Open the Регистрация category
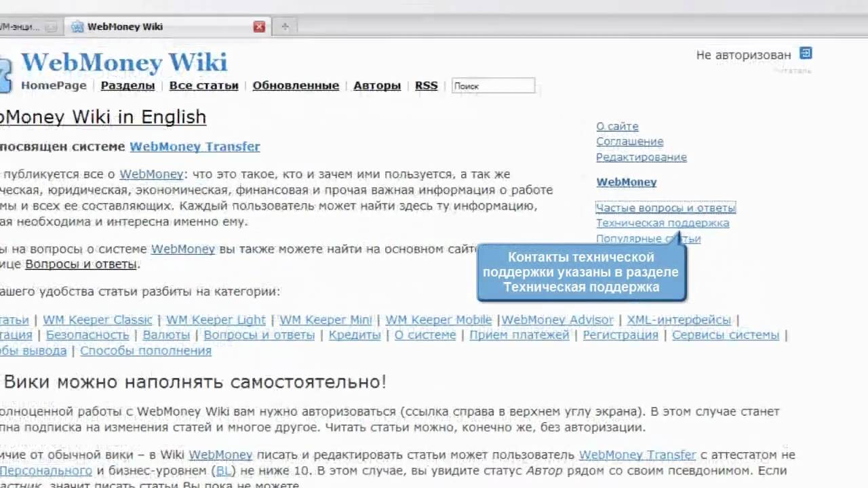 point(620,335)
